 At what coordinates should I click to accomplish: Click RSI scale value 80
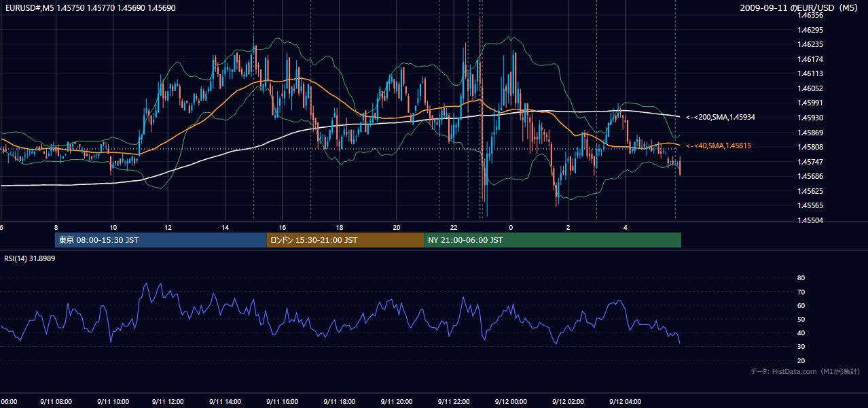pos(801,278)
